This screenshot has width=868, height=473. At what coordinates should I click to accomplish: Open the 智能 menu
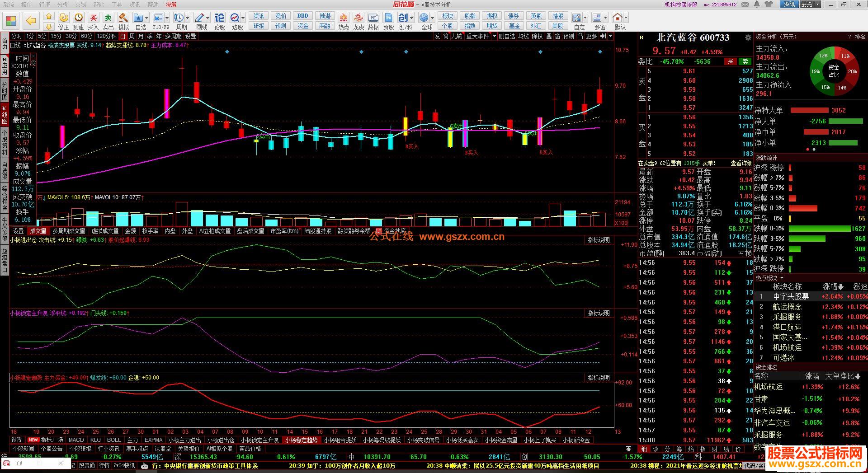99,5
